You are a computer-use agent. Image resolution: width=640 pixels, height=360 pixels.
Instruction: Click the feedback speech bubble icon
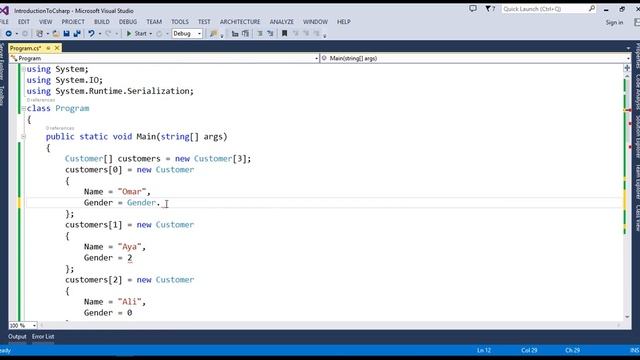[473, 9]
